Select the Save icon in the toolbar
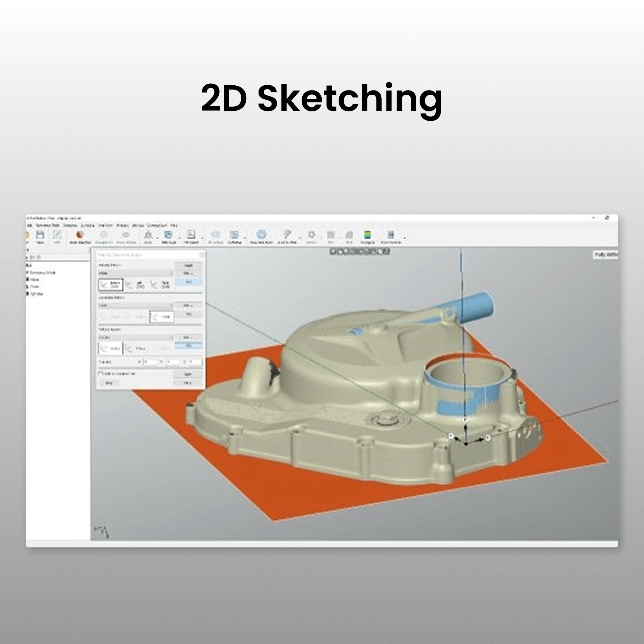Image resolution: width=644 pixels, height=644 pixels. click(x=40, y=234)
